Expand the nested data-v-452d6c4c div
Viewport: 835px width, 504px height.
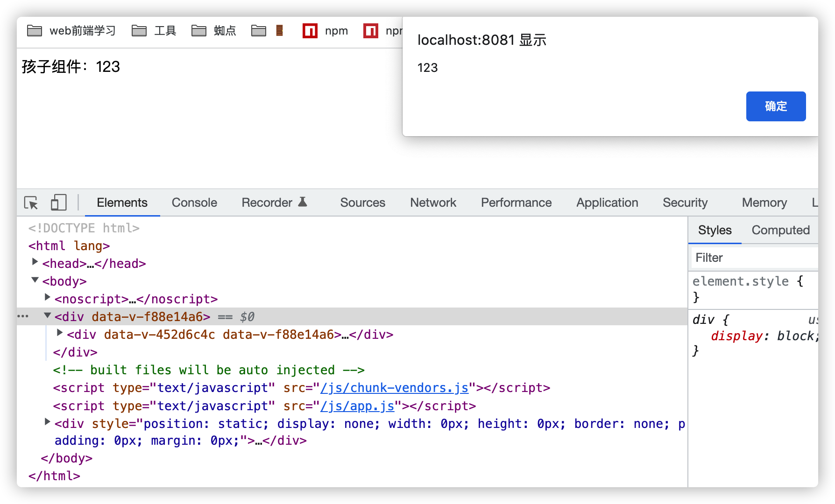coord(60,333)
